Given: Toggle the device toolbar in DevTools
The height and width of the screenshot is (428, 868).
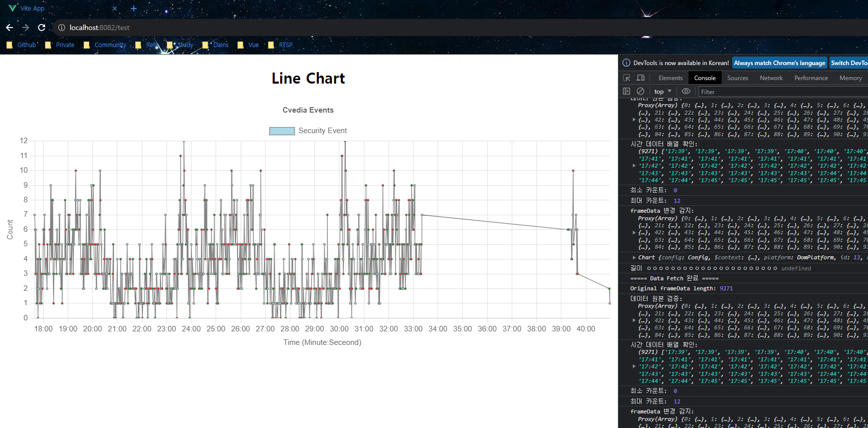Looking at the screenshot, I should click(640, 78).
